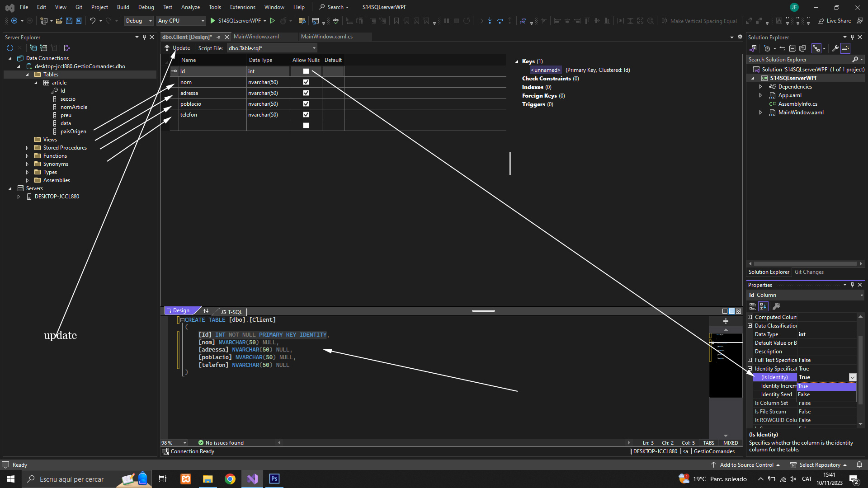
Task: Open Photoshop from the Windows taskbar
Action: point(274,479)
